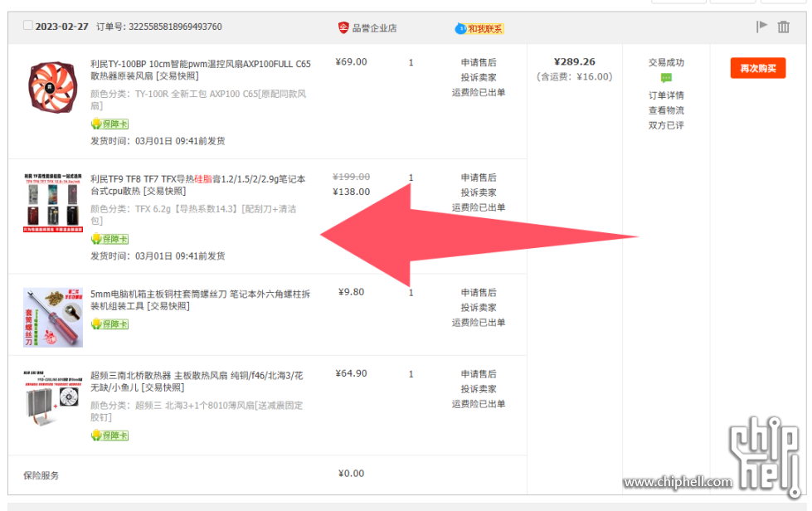Screen dimensions: 812x511
Task: Open the 品誉企业店 shop link
Action: click(374, 28)
